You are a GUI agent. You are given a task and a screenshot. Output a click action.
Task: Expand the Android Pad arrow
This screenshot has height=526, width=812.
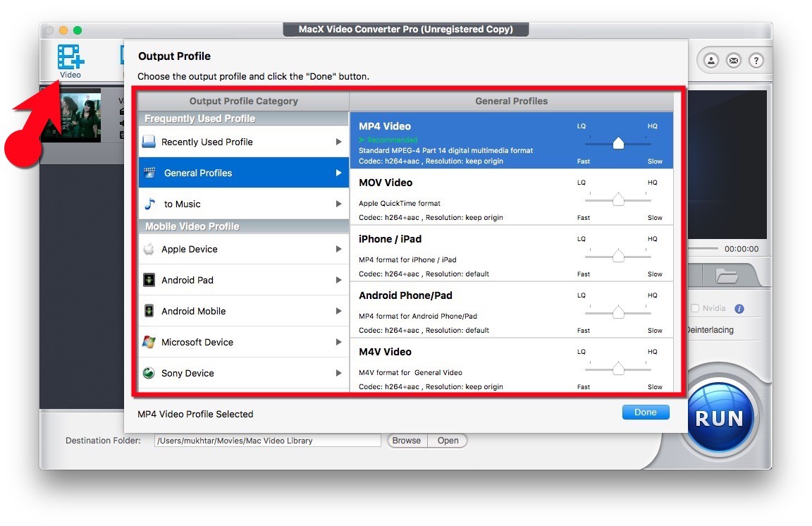(x=338, y=281)
